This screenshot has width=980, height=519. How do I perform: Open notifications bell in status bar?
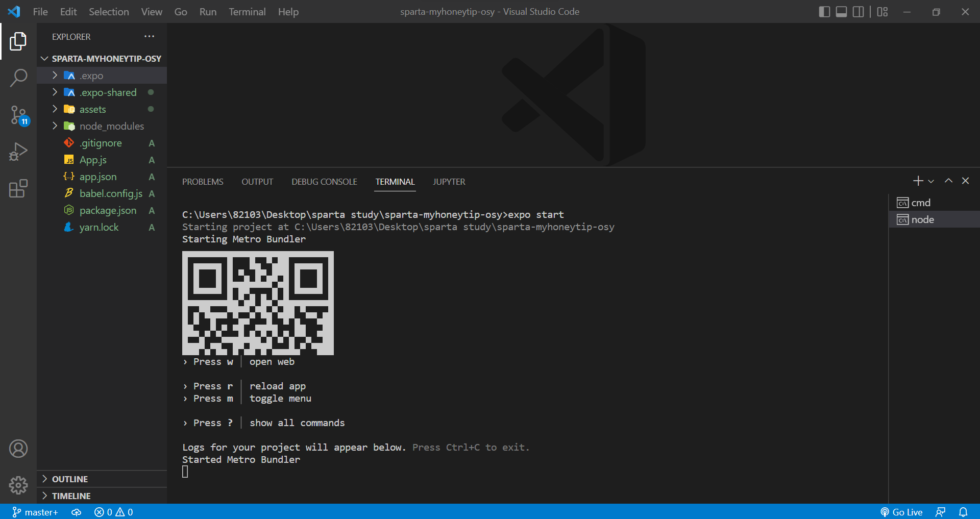click(x=963, y=512)
